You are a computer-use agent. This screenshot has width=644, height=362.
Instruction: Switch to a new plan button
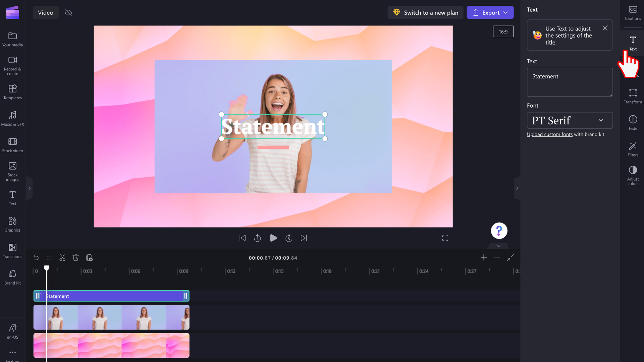426,12
